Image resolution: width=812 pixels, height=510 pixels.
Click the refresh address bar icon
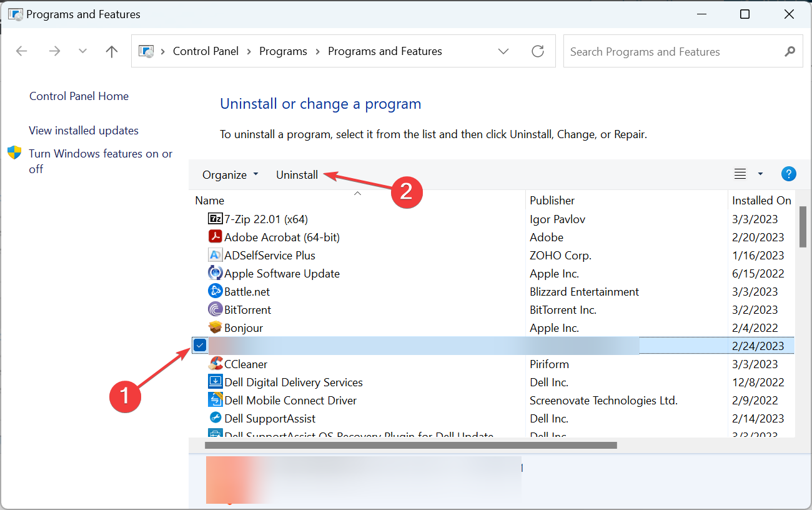(x=537, y=51)
